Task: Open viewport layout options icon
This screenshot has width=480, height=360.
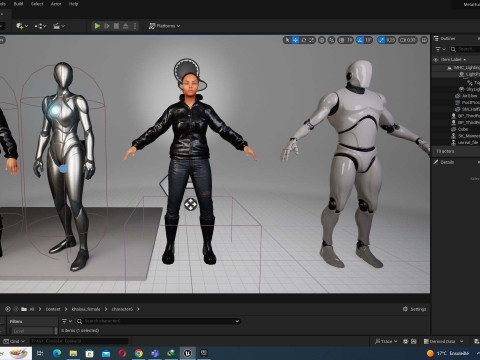Action: coord(424,40)
